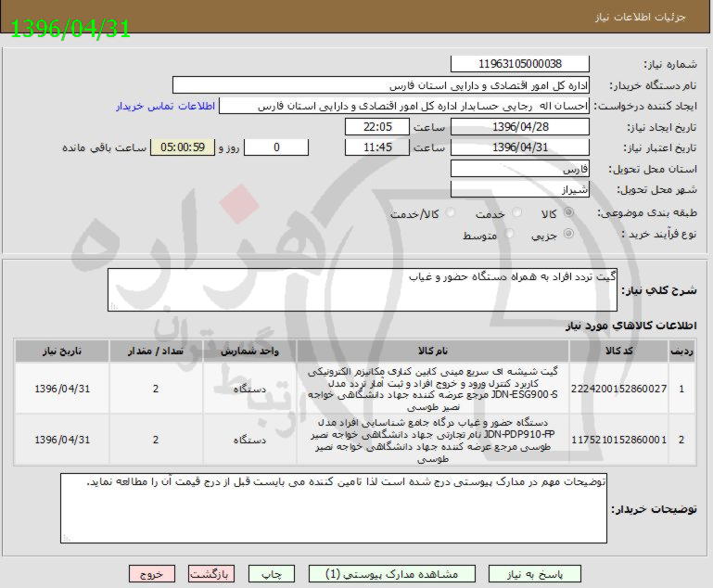Viewport: 713px width, 588px height.
Task: Click the چاپ print button
Action: [272, 574]
